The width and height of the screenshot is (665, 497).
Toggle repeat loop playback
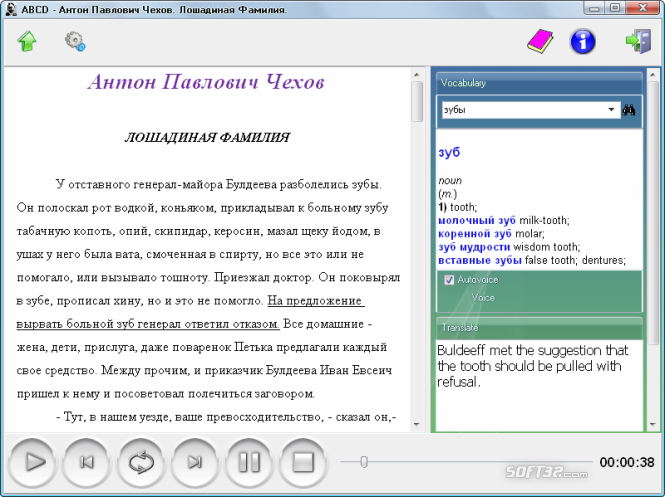[141, 462]
